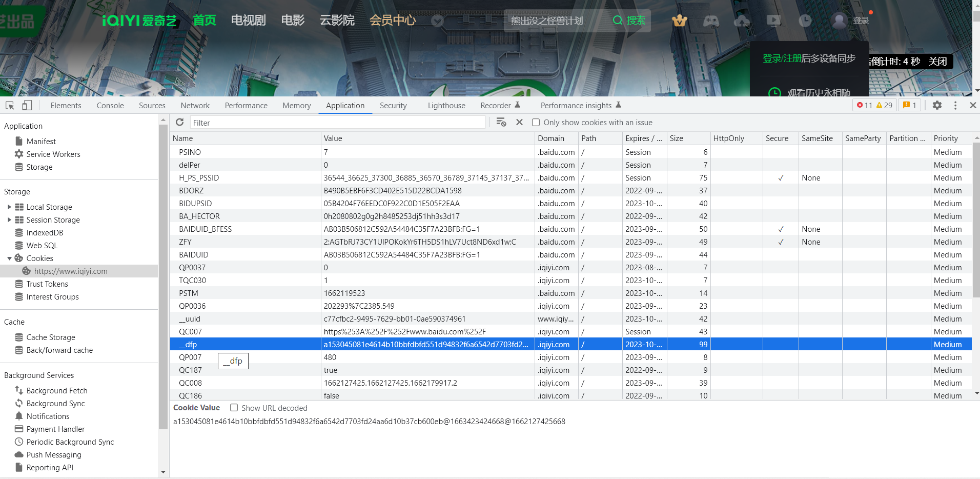This screenshot has height=479, width=980.
Task: Select the IndexedDB storage item
Action: tap(45, 233)
